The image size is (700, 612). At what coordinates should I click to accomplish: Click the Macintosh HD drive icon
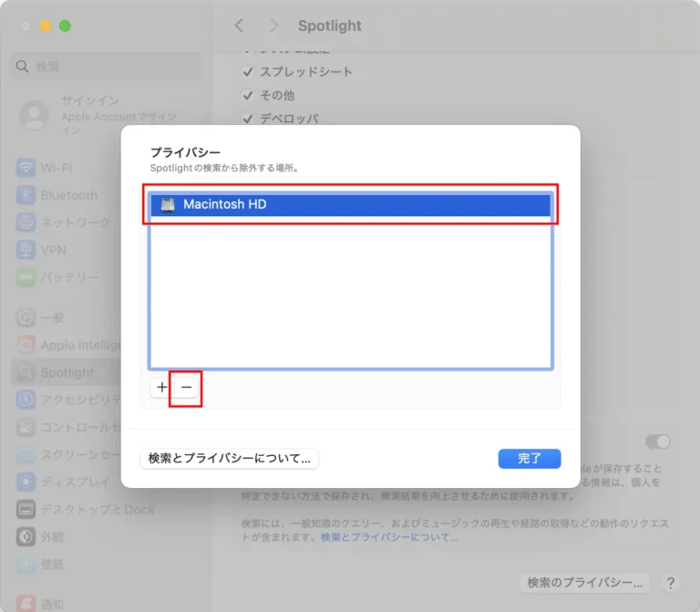click(x=168, y=204)
